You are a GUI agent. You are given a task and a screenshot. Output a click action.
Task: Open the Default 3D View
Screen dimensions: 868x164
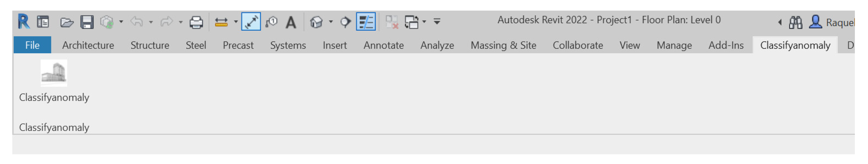(x=316, y=22)
